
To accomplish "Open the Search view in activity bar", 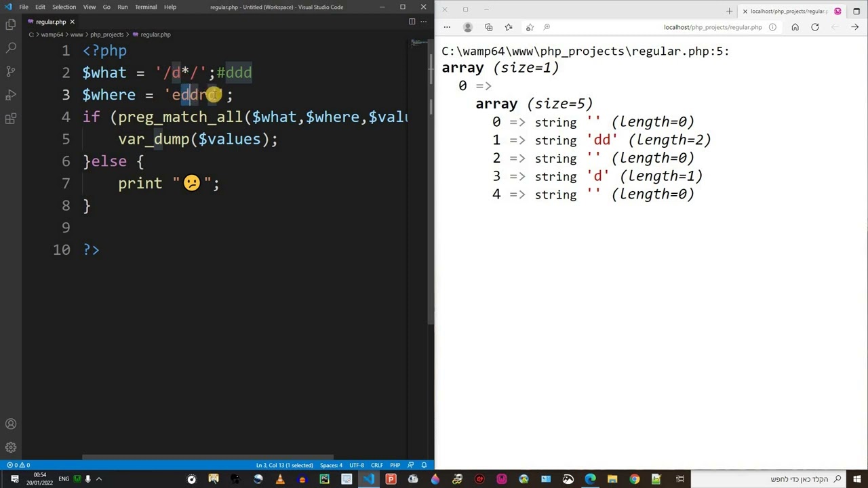I will [x=11, y=48].
